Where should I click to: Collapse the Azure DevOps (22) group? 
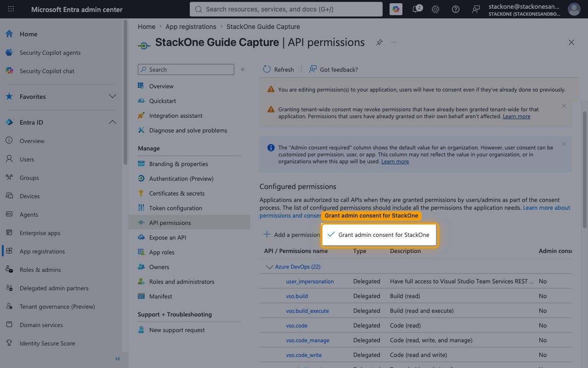coord(269,267)
